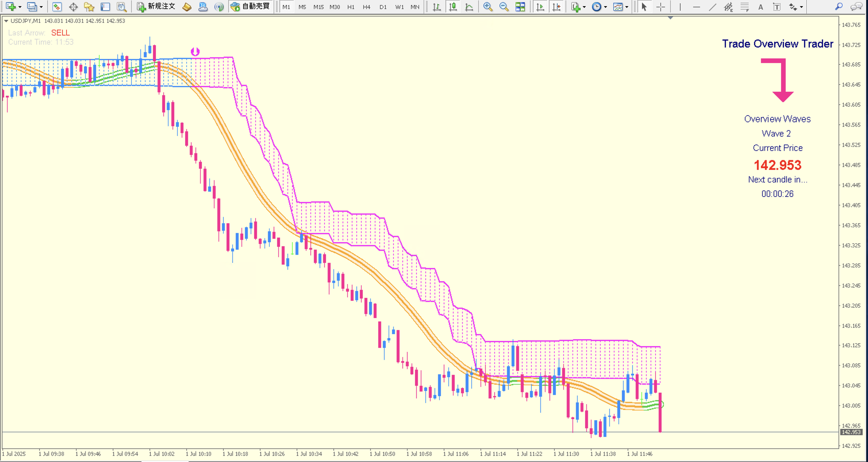
Task: Switch chart to candlestick mode
Action: click(453, 7)
